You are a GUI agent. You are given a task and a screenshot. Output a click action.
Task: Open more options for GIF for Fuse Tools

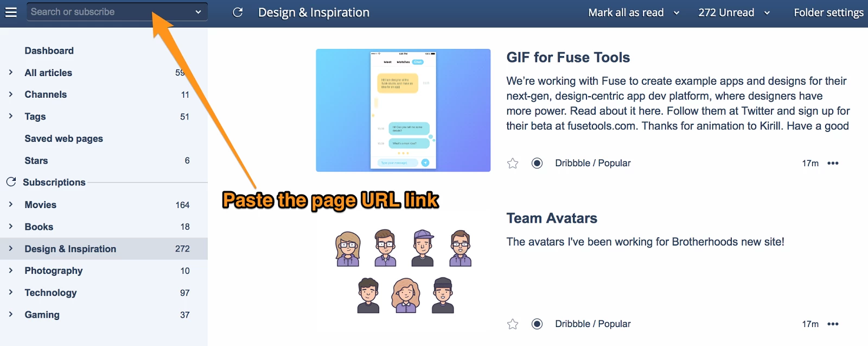click(833, 163)
